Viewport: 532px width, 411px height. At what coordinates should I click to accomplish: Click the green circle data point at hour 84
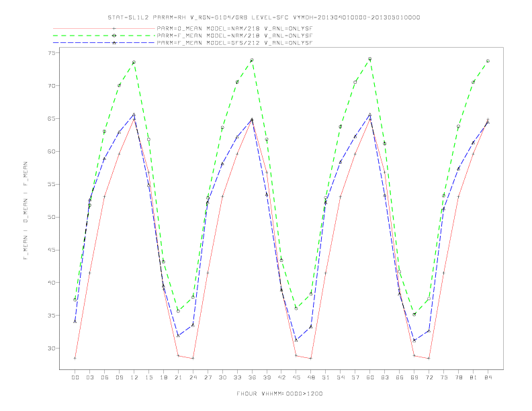coord(488,61)
